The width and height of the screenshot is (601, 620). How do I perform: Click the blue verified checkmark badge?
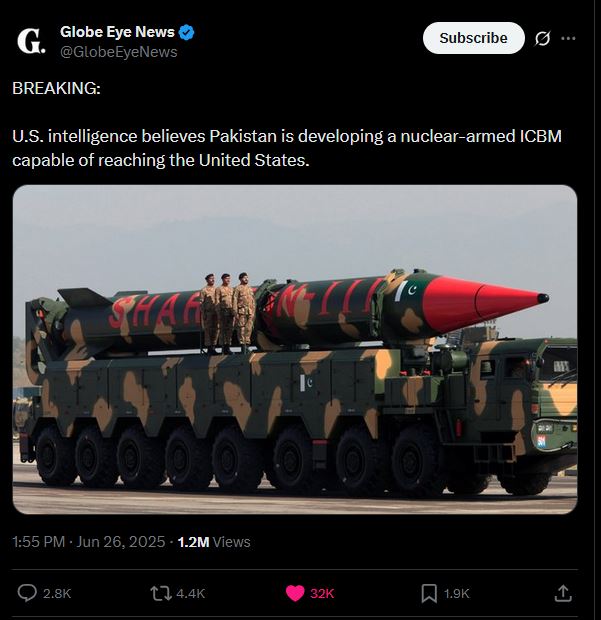(186, 32)
